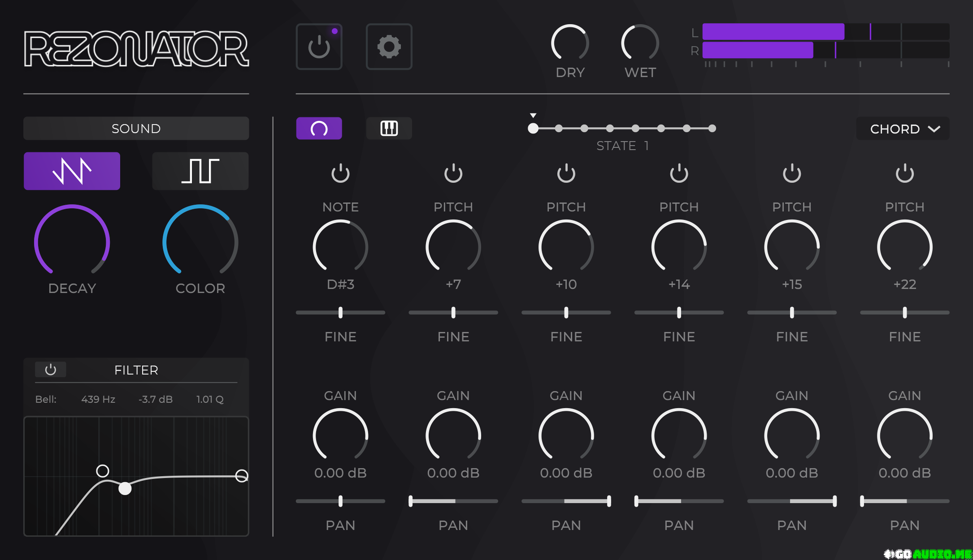
Task: Toggle power for the +14 pitch resonator
Action: tap(679, 173)
